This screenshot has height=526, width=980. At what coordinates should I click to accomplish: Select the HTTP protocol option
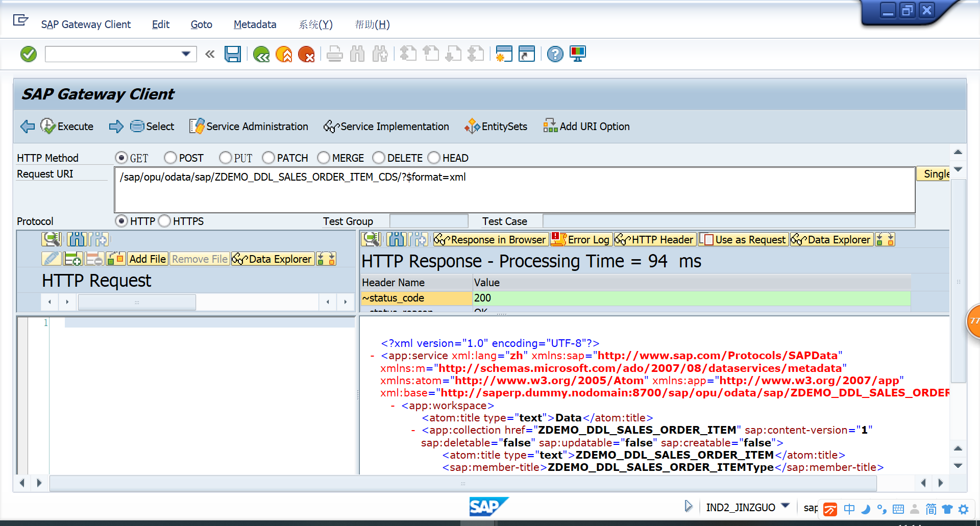121,221
